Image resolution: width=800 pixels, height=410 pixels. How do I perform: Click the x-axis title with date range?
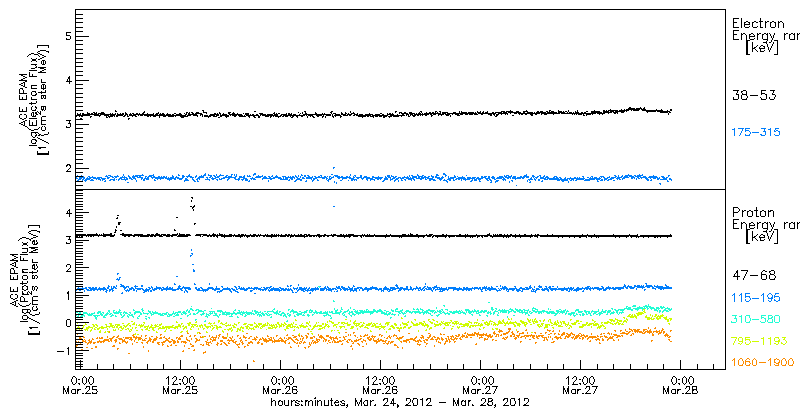point(401,402)
